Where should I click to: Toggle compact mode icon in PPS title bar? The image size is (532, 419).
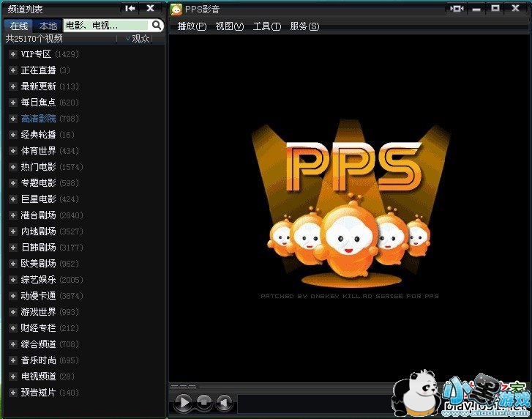pos(457,9)
